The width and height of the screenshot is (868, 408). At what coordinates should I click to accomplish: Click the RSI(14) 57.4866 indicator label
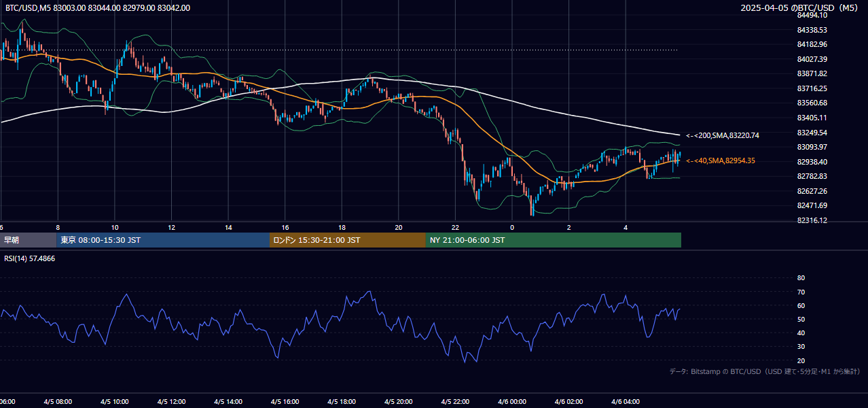(30, 259)
